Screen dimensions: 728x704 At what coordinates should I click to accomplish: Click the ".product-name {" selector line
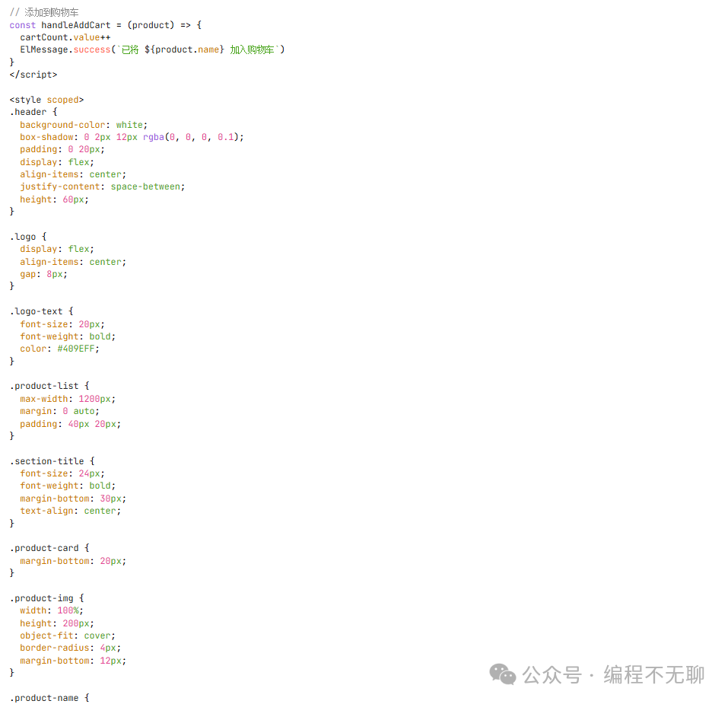[49, 698]
